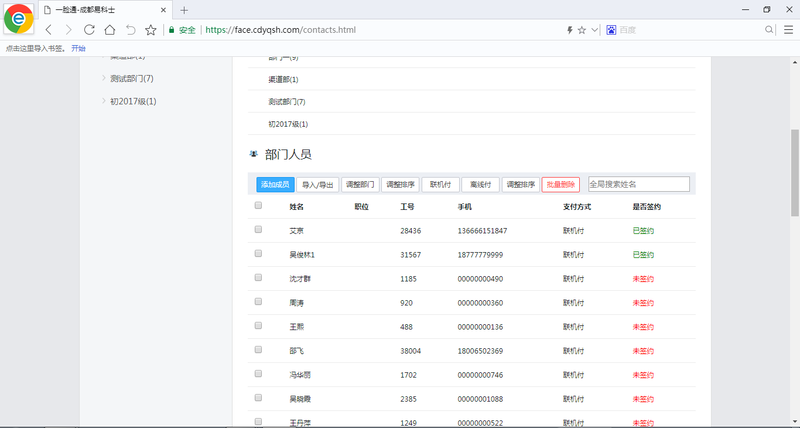Open a new tab with the plus icon
The height and width of the screenshot is (428, 800).
coord(184,9)
